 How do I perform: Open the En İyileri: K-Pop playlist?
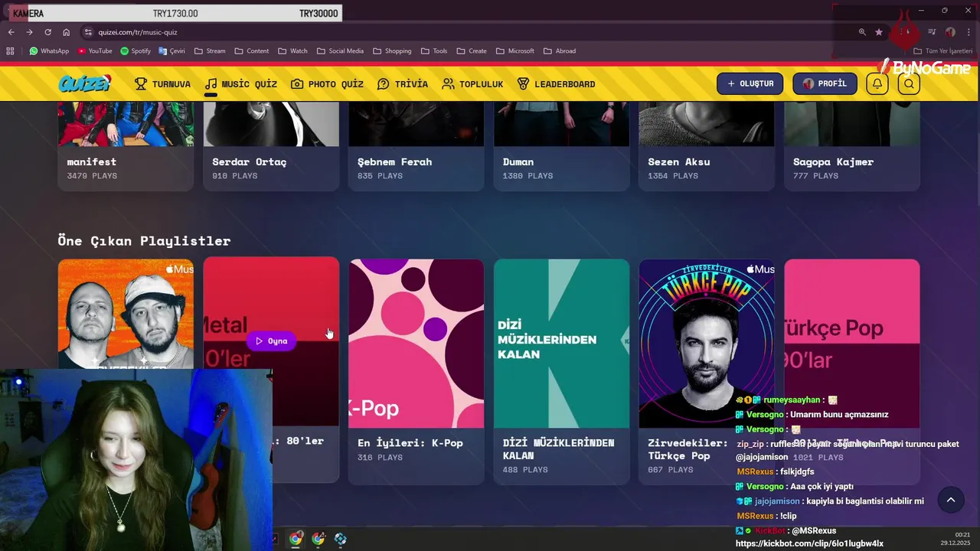(416, 371)
